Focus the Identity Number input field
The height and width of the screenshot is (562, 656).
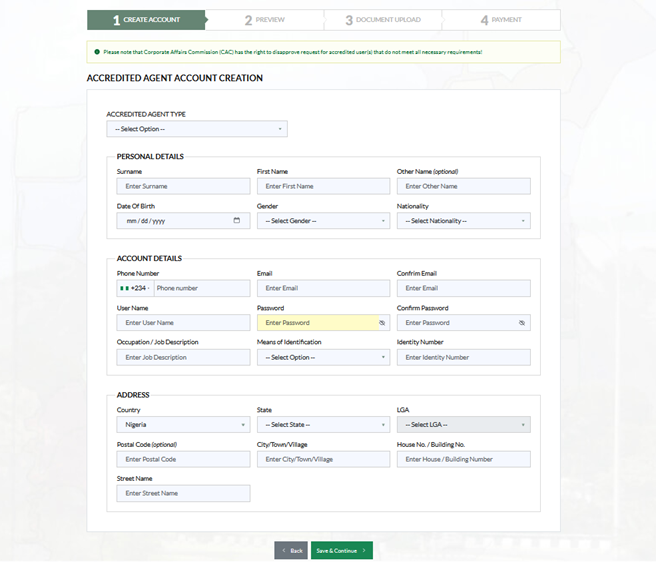(x=464, y=357)
